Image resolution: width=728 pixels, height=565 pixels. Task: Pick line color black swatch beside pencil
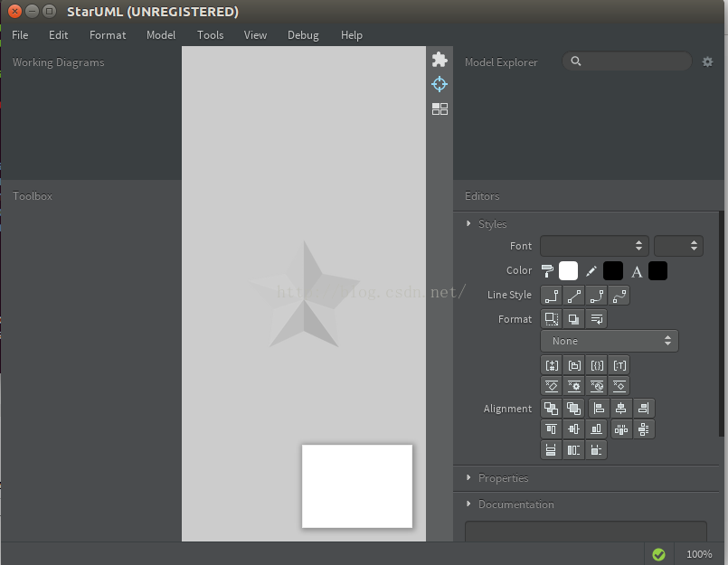click(613, 270)
